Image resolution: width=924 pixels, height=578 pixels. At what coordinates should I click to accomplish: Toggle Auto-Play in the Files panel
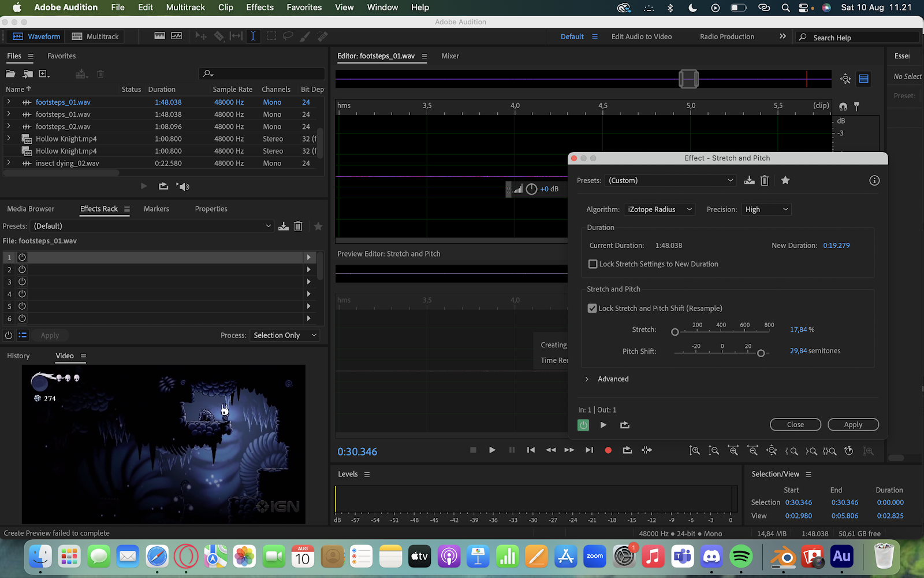(x=183, y=186)
